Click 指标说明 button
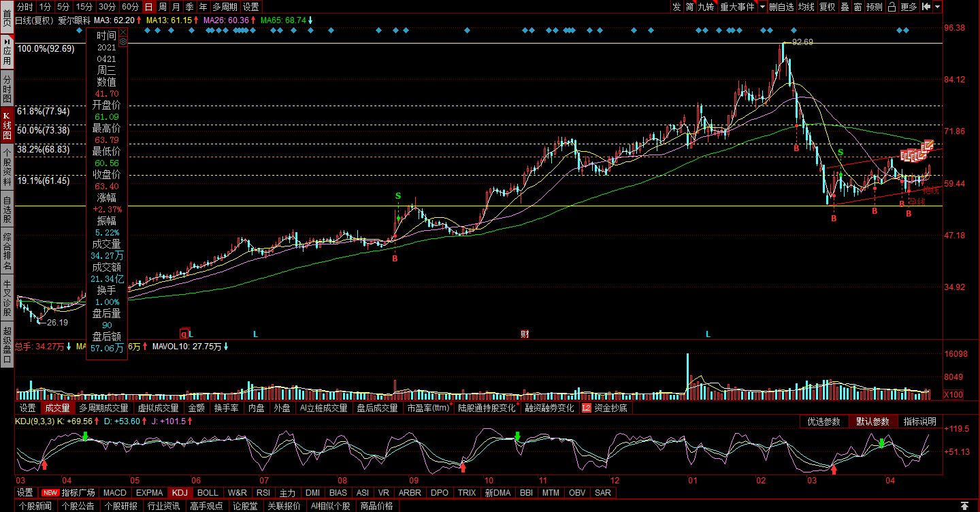The width and height of the screenshot is (980, 512). pyautogui.click(x=920, y=421)
